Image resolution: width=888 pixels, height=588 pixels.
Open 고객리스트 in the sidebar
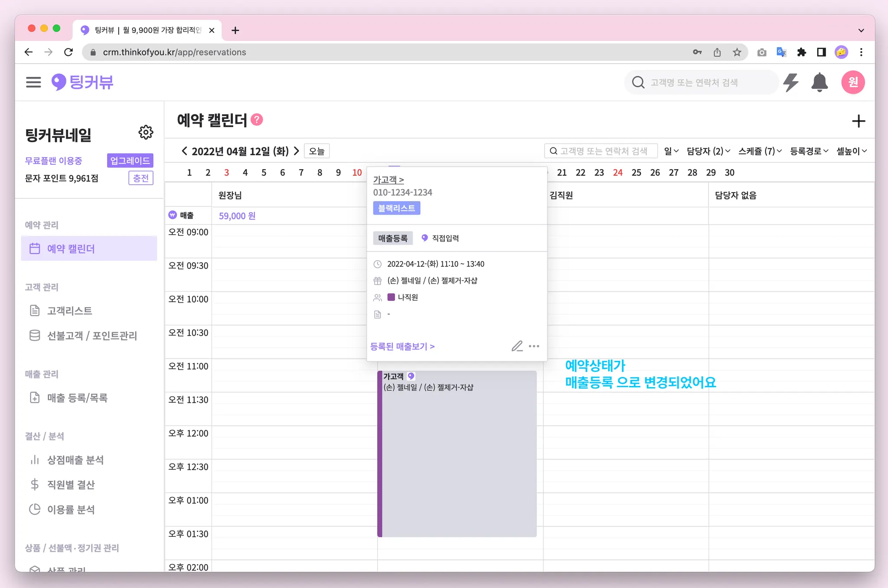(70, 310)
